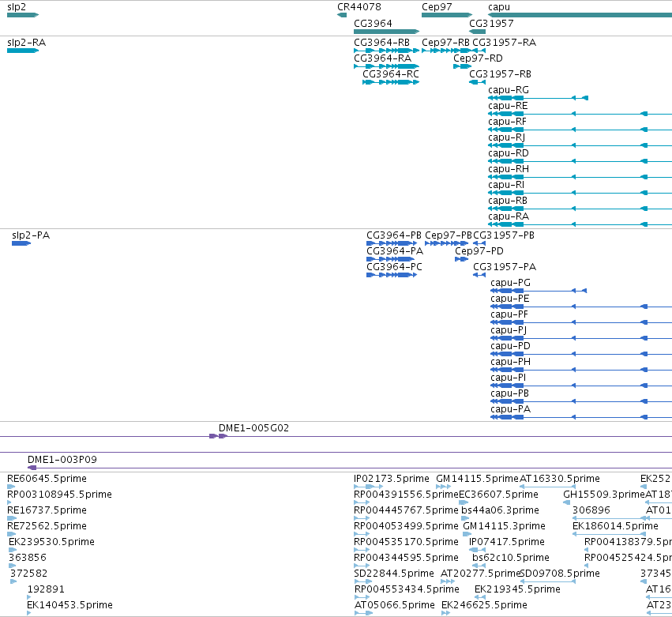Open the CG31957 gene feature
The image size is (672, 617).
(x=478, y=32)
